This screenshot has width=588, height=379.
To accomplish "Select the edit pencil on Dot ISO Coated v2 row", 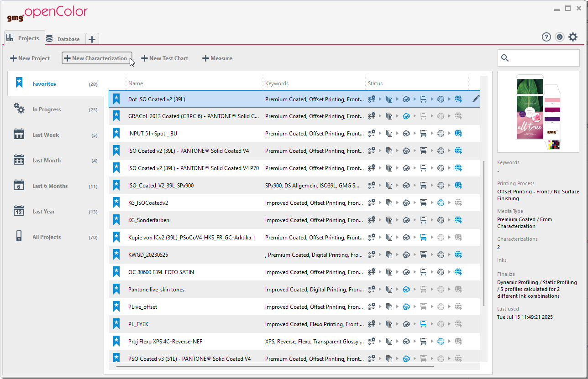I will click(476, 99).
